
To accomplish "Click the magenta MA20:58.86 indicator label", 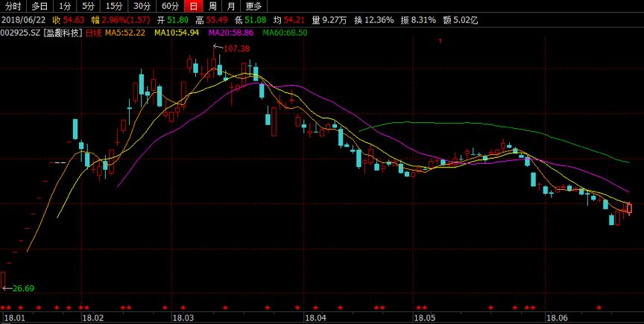I will tap(231, 33).
